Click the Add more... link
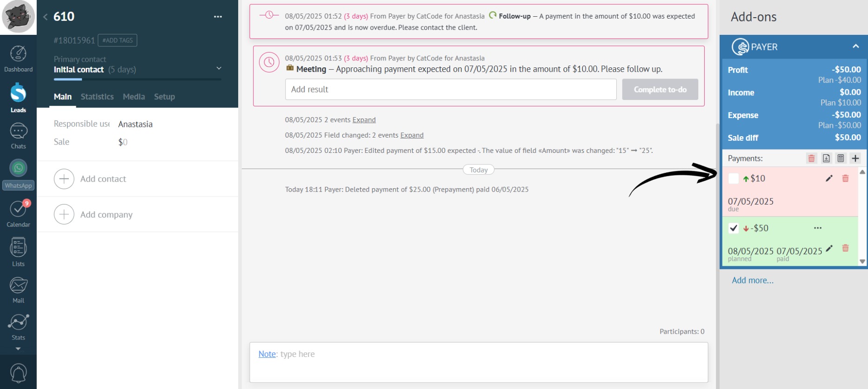Image resolution: width=868 pixels, height=389 pixels. coord(752,280)
